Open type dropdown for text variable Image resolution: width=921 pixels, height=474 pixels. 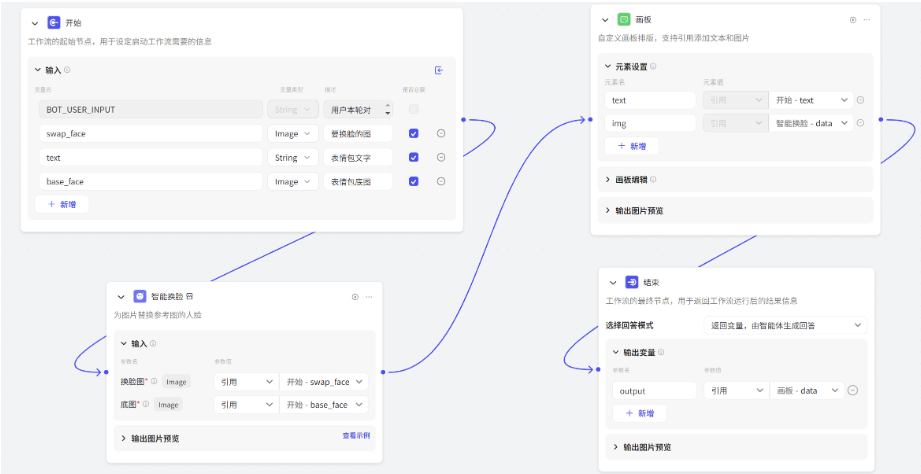coord(293,157)
